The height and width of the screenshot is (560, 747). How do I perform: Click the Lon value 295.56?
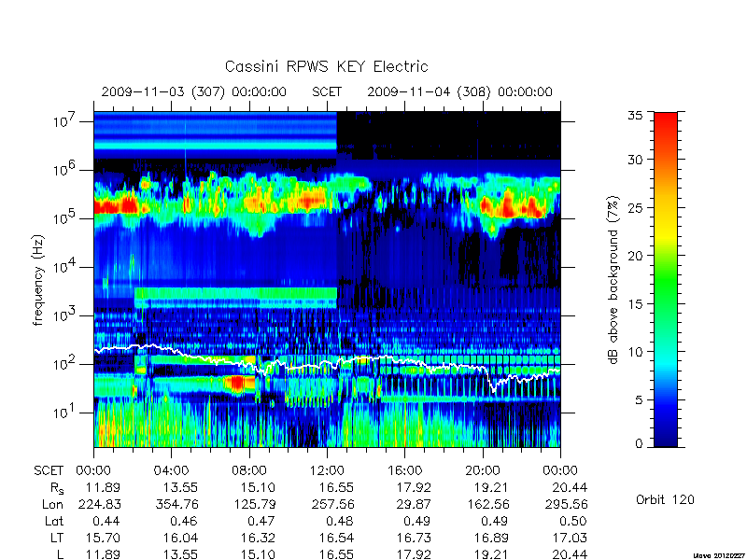pos(565,504)
